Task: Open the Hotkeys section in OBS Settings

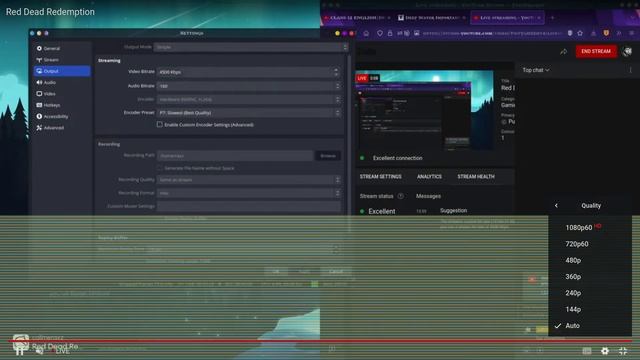Action: click(62, 105)
